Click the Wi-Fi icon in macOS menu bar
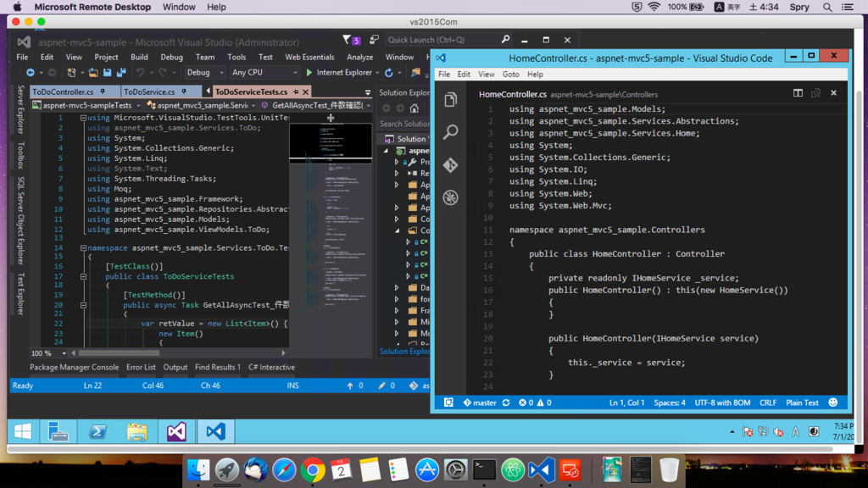This screenshot has height=488, width=868. click(x=654, y=7)
